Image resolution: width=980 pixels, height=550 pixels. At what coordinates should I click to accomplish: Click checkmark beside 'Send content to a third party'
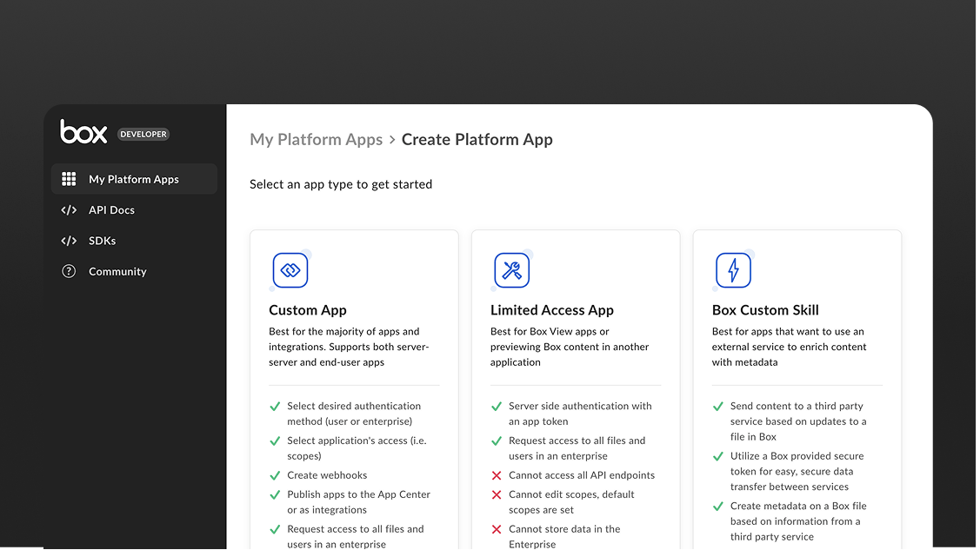(x=718, y=407)
